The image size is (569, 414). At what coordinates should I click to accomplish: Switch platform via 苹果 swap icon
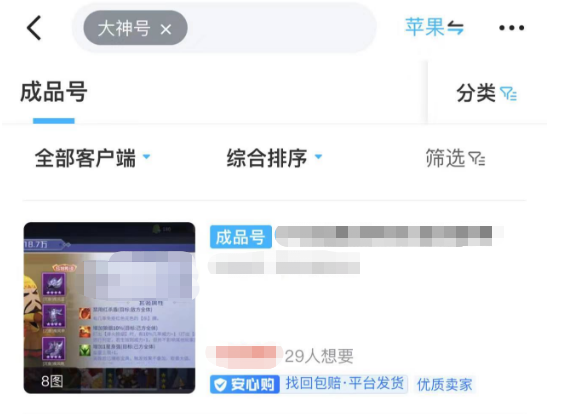click(x=455, y=28)
